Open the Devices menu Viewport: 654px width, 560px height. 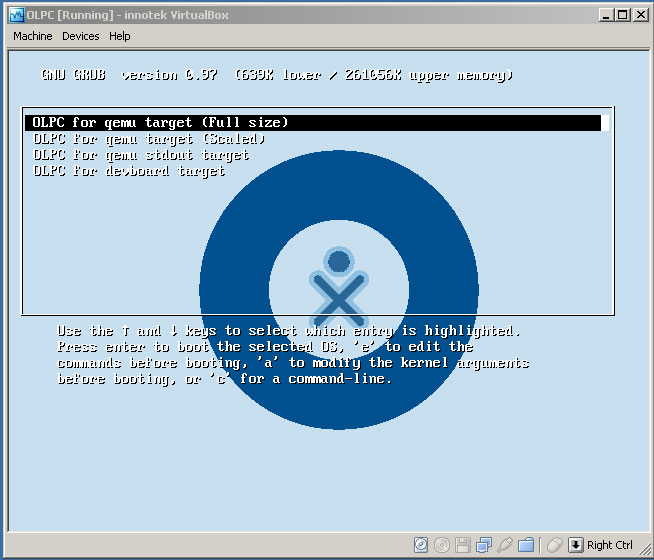[x=80, y=36]
